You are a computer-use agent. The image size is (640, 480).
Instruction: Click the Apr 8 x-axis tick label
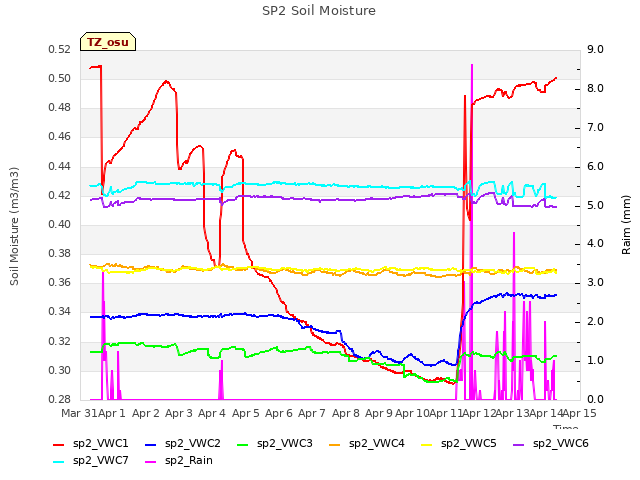pos(346,413)
